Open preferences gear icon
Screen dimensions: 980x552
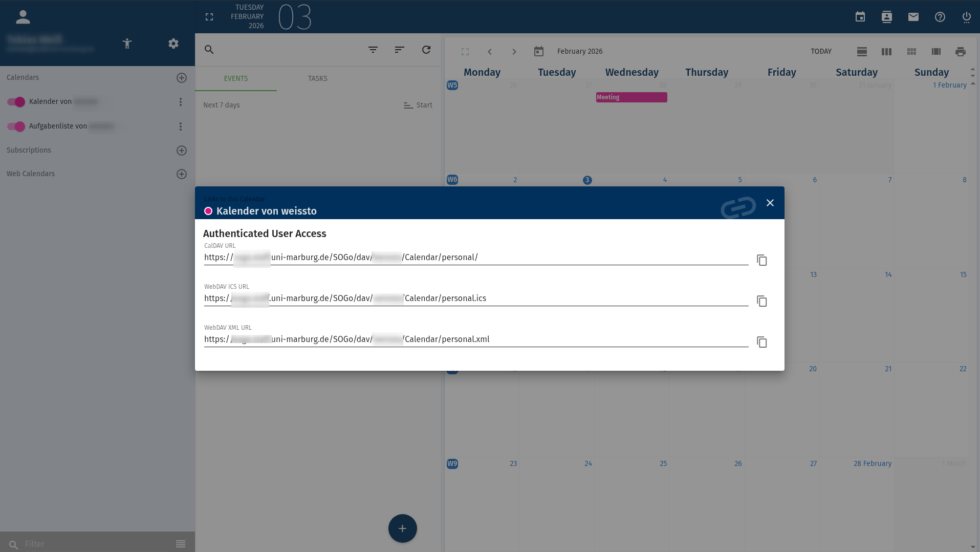point(173,44)
